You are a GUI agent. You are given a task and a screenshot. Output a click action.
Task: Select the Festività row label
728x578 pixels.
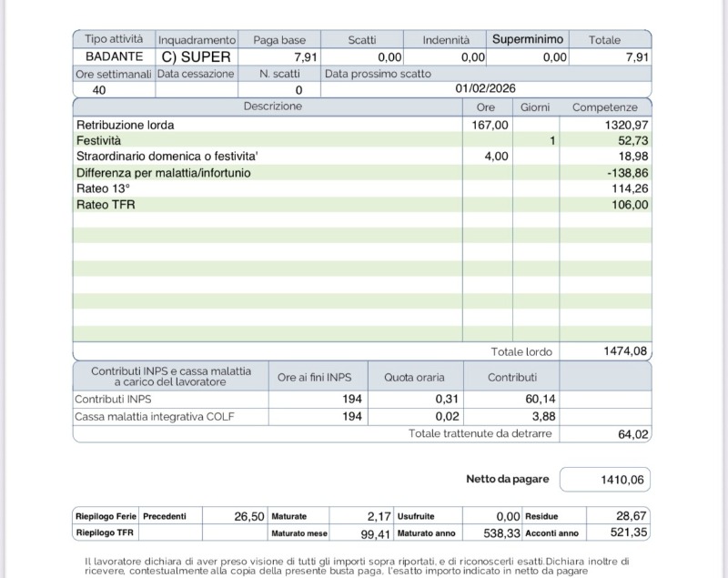point(98,141)
